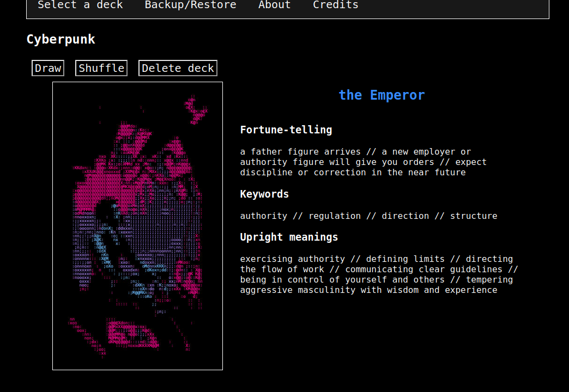Open the Backup/Restore menu item

pos(190,5)
